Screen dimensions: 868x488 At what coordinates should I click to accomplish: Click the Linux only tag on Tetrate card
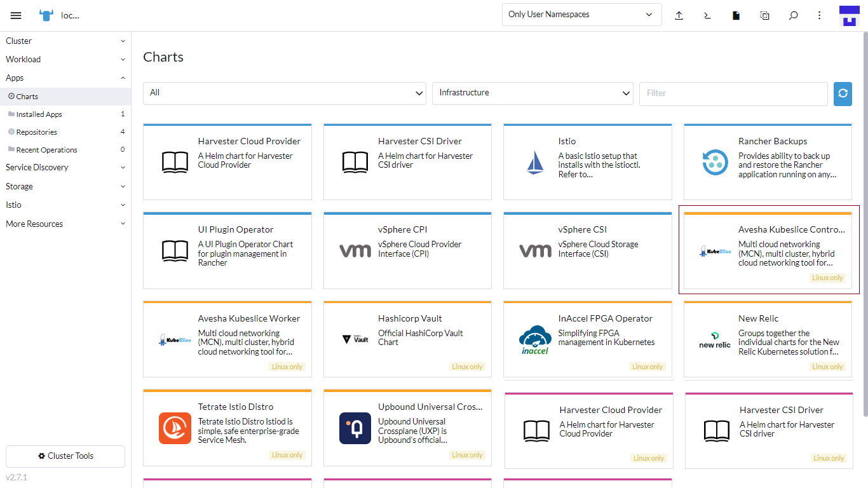click(287, 455)
